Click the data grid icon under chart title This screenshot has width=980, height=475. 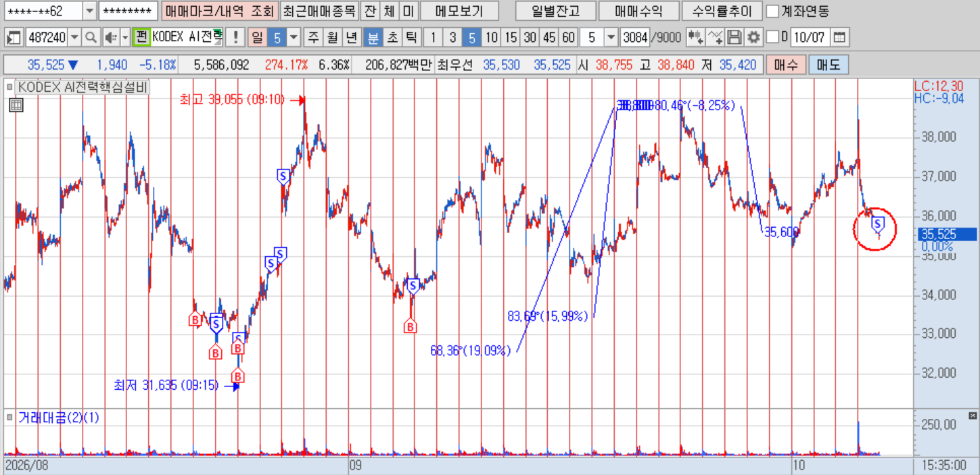[16, 105]
